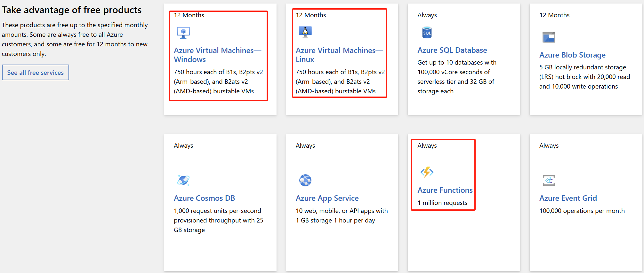Click the Take advantage of free products heading
Image resolution: width=644 pixels, height=273 pixels.
pyautogui.click(x=72, y=10)
